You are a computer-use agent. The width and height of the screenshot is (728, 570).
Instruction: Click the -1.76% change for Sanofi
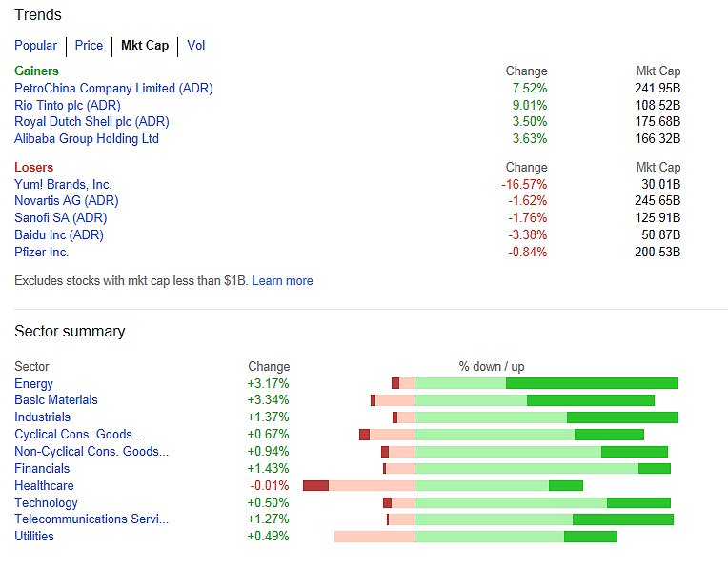click(528, 218)
